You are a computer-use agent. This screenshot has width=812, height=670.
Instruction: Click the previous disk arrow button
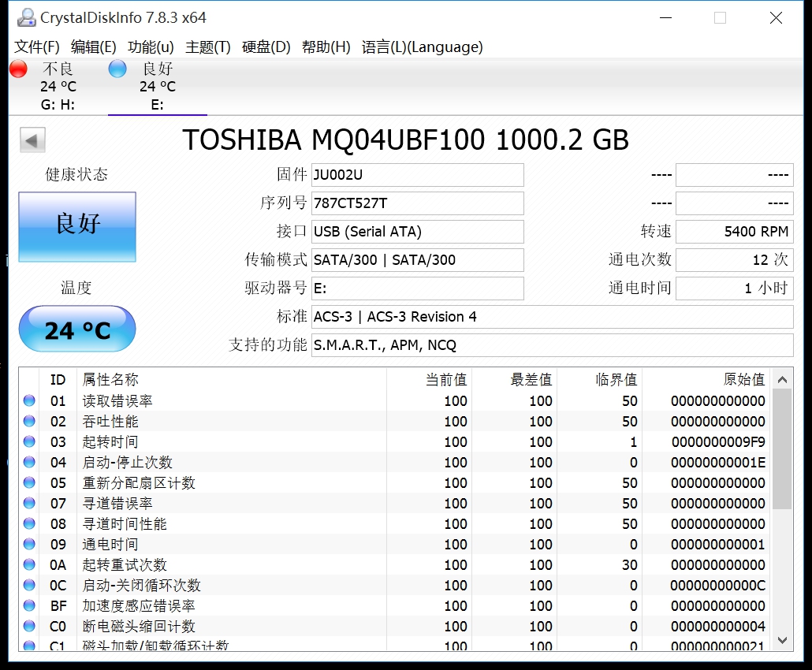[x=32, y=140]
